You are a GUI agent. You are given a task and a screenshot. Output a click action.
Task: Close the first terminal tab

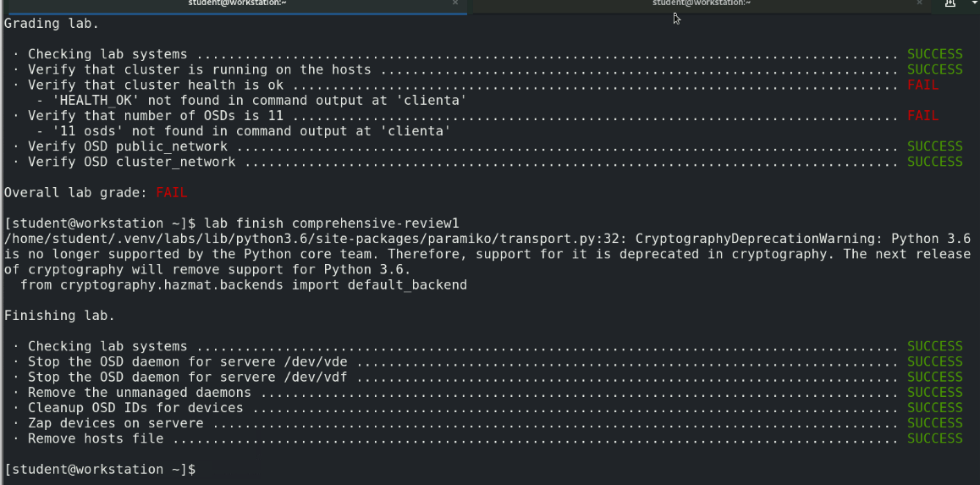(455, 3)
